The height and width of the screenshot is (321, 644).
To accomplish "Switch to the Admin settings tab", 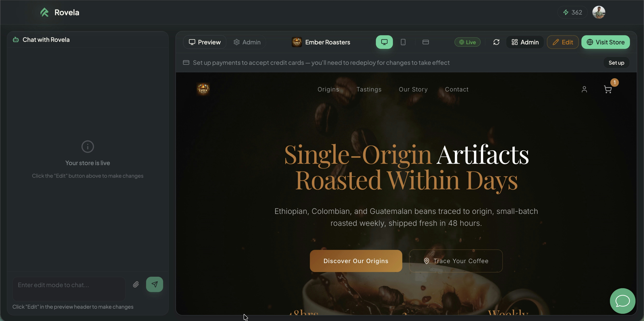I will tap(247, 42).
